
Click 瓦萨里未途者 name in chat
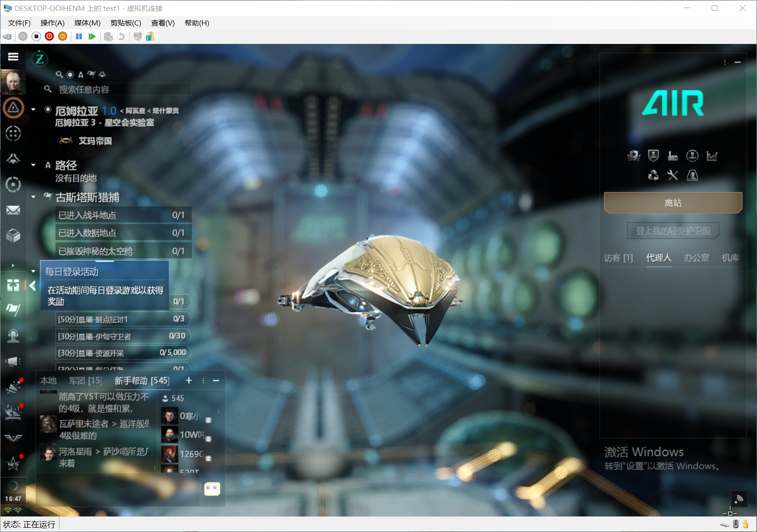point(84,424)
